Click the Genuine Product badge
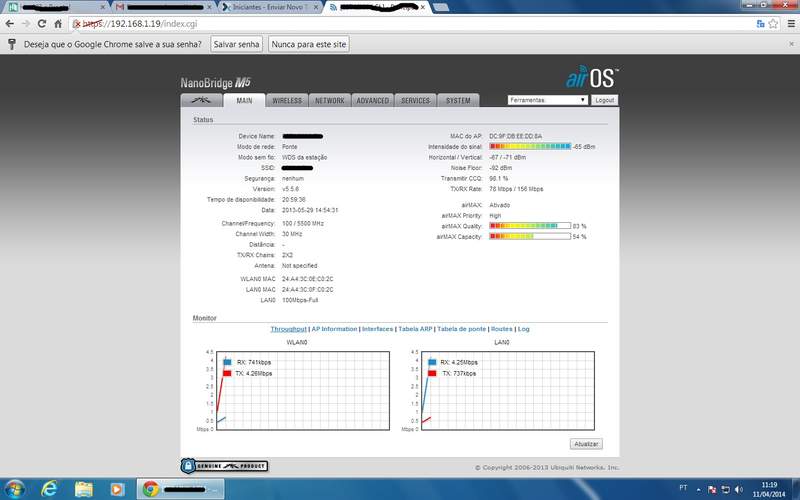 click(x=224, y=466)
